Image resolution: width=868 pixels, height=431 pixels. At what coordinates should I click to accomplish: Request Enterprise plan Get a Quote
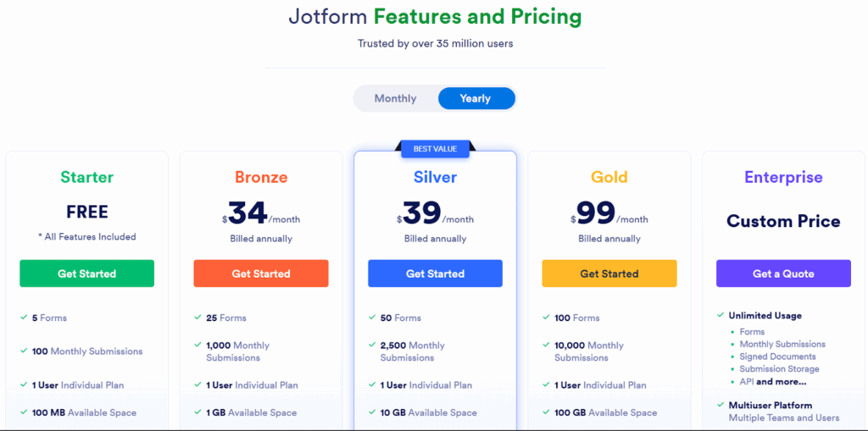[783, 274]
